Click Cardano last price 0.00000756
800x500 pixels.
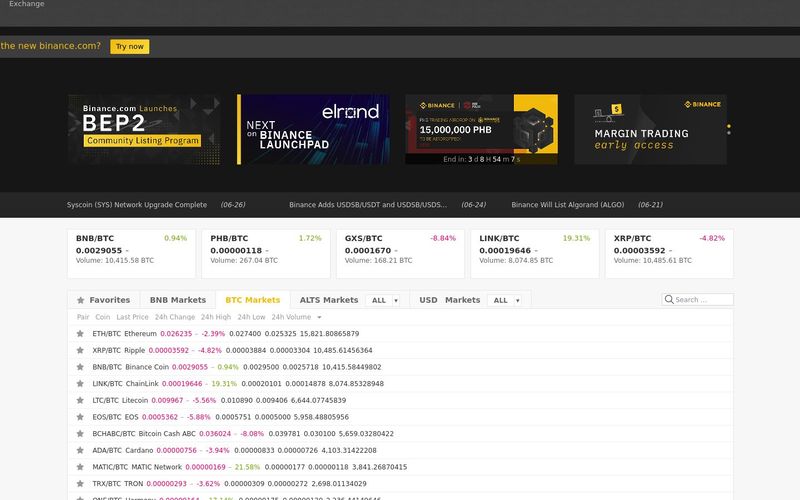click(x=177, y=451)
